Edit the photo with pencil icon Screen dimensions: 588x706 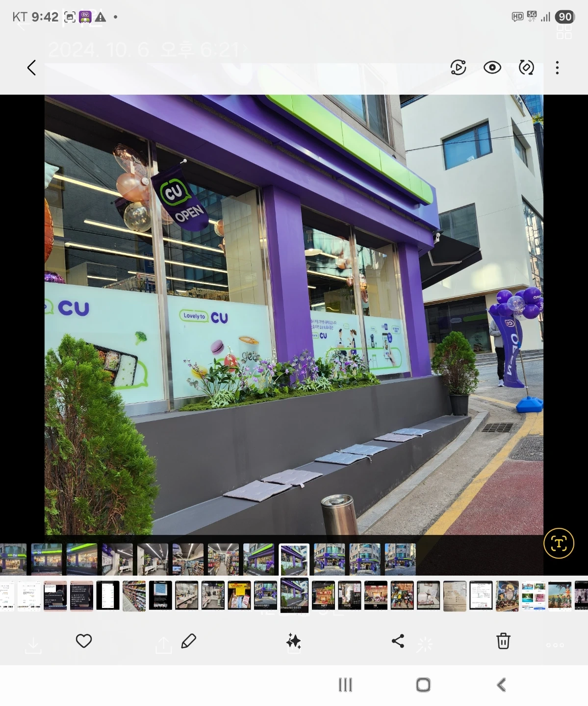189,641
